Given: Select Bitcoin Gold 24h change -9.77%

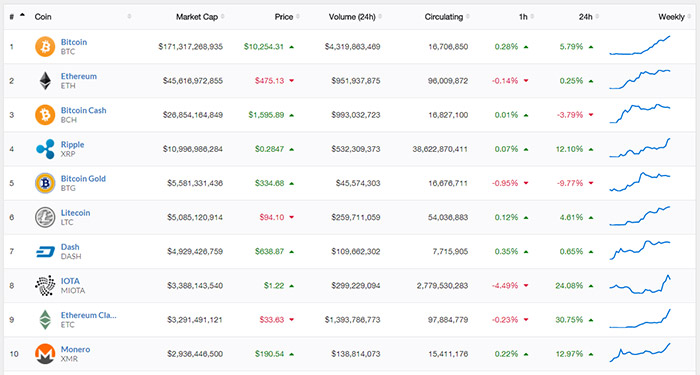Looking at the screenshot, I should tap(570, 183).
